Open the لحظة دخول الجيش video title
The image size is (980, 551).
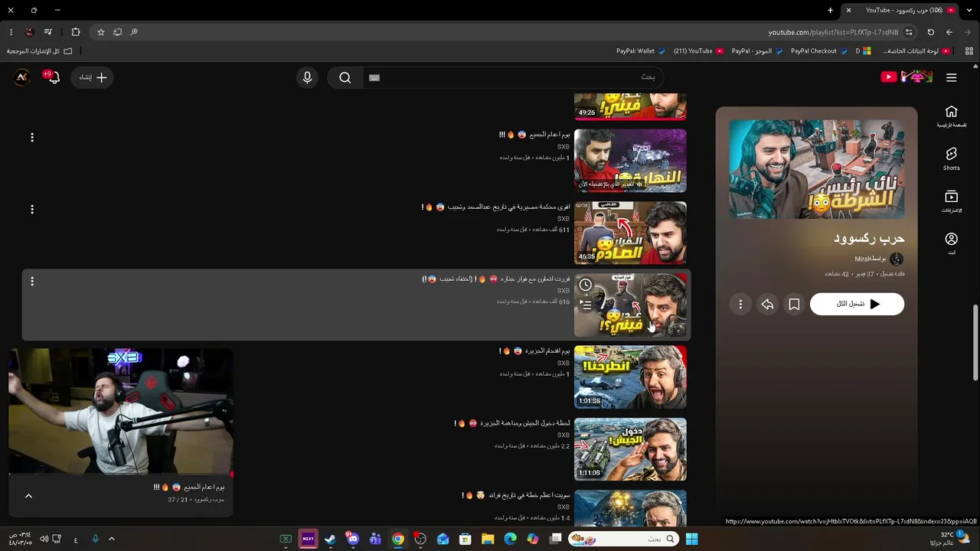[x=512, y=422]
